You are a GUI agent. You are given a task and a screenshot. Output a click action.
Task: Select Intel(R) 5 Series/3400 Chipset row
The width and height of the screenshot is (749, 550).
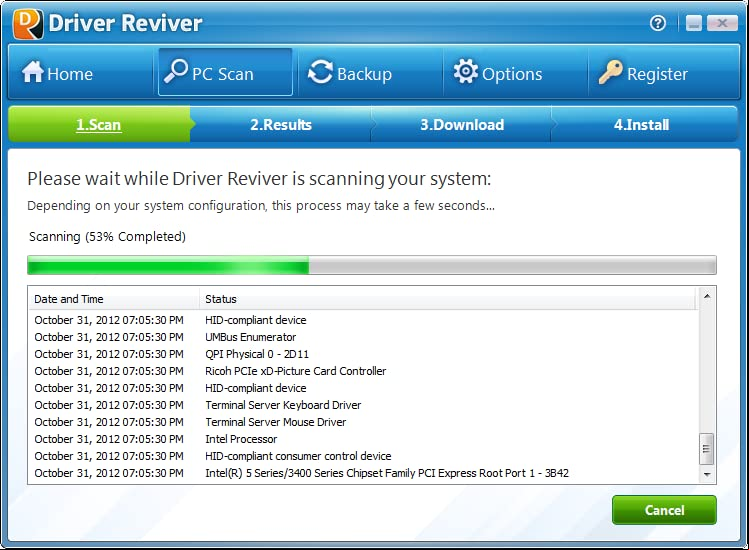coord(363,473)
